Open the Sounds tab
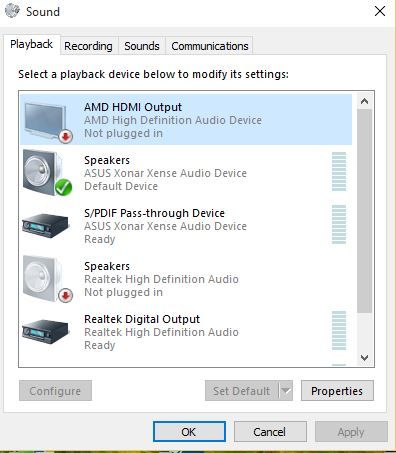396x453 pixels. point(142,46)
